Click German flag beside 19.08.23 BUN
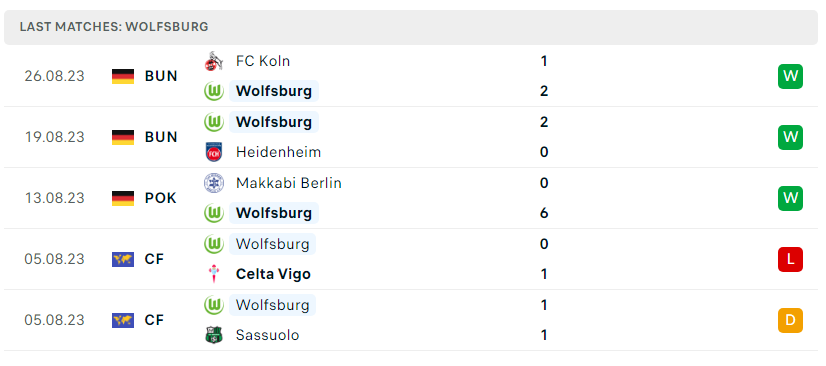Screen dimensions: 826x366 pyautogui.click(x=123, y=137)
